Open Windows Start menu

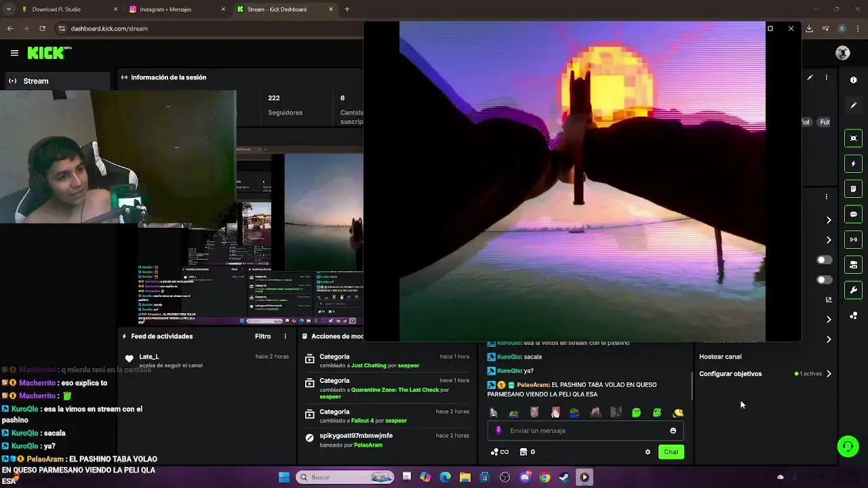[x=284, y=477]
